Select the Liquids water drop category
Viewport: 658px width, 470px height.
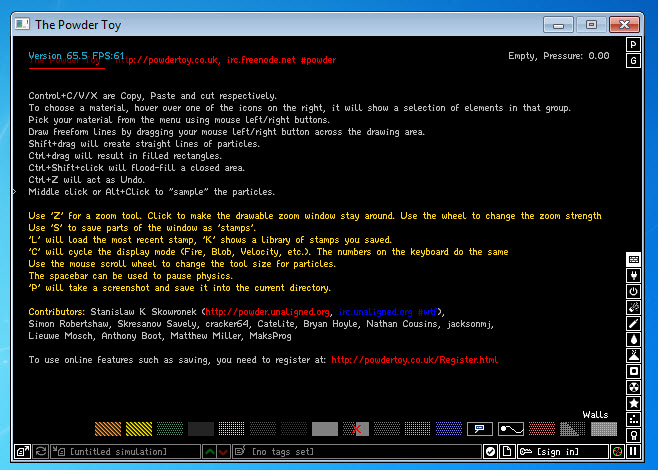click(x=633, y=339)
